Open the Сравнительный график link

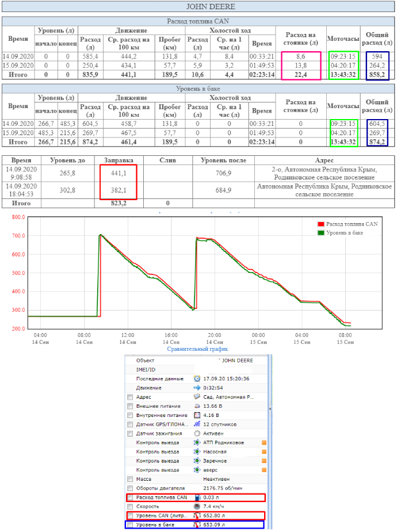pyautogui.click(x=197, y=349)
